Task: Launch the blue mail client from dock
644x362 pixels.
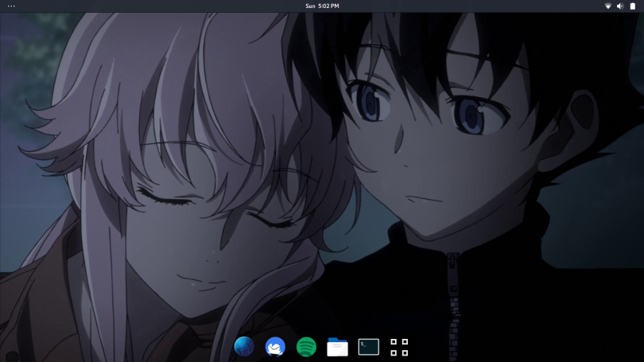Action: 275,347
